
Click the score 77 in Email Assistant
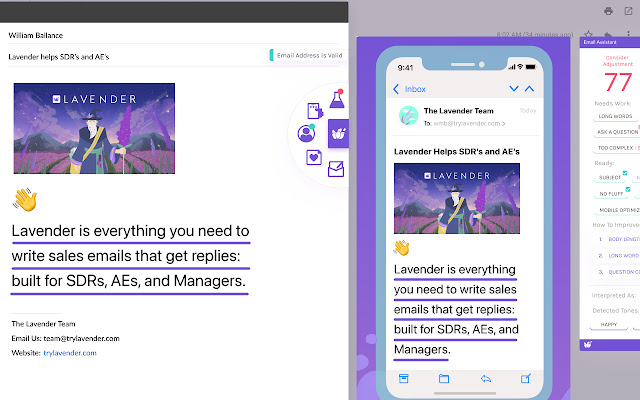pyautogui.click(x=618, y=82)
